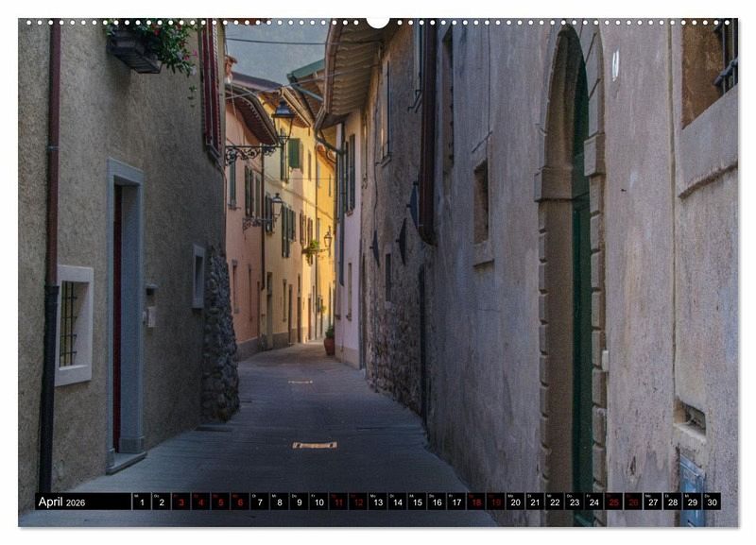Click red date 26 in the strip

tap(632, 502)
